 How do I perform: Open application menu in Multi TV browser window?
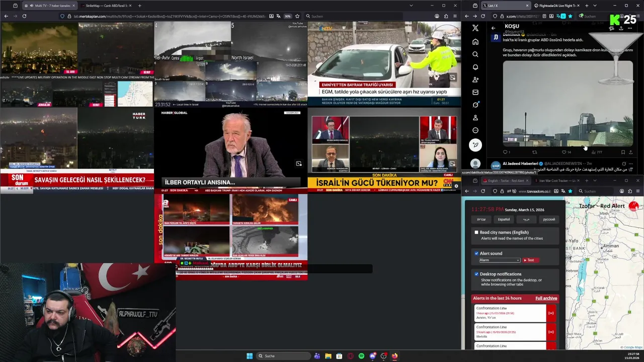coord(455,16)
